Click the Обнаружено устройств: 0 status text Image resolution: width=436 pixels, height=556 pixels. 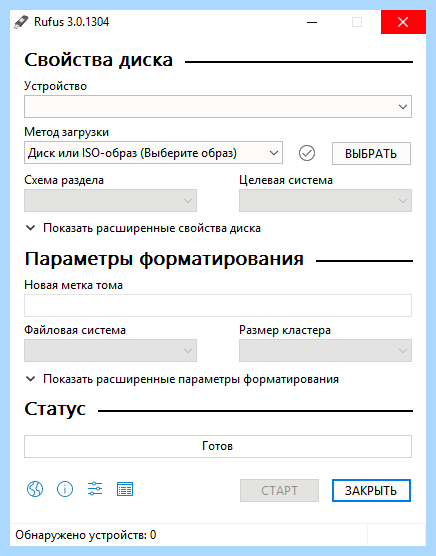[85, 535]
